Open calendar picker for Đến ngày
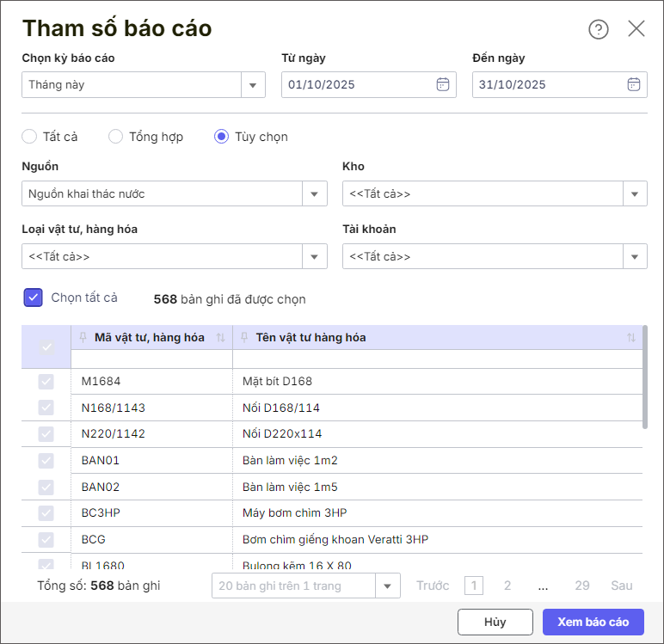This screenshot has height=644, width=664. pos(634,84)
